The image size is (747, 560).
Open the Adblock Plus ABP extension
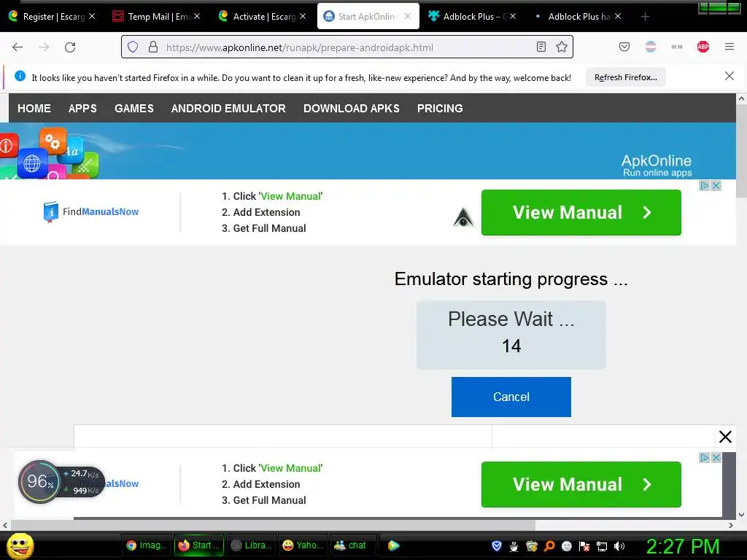click(703, 47)
